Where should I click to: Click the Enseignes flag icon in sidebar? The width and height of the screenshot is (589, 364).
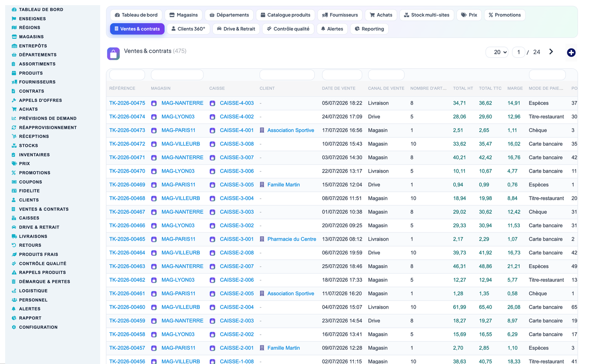pos(14,19)
